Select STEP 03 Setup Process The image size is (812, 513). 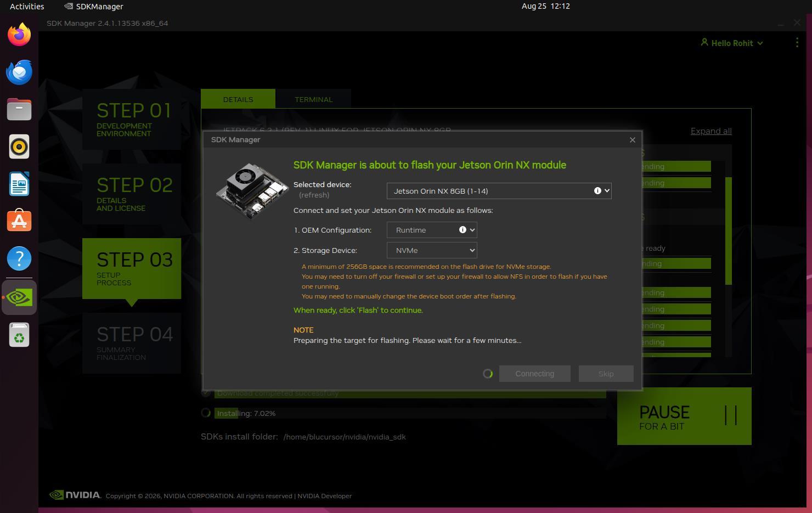pos(132,268)
